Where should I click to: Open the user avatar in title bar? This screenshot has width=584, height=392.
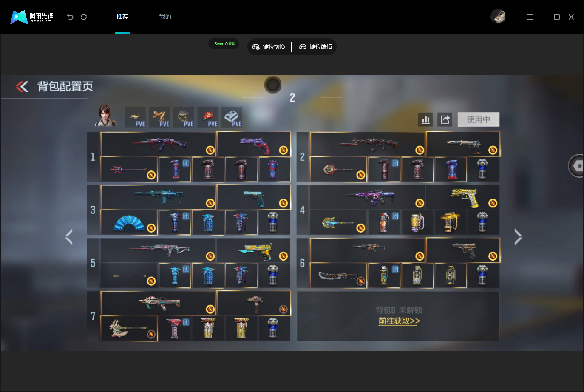point(498,17)
